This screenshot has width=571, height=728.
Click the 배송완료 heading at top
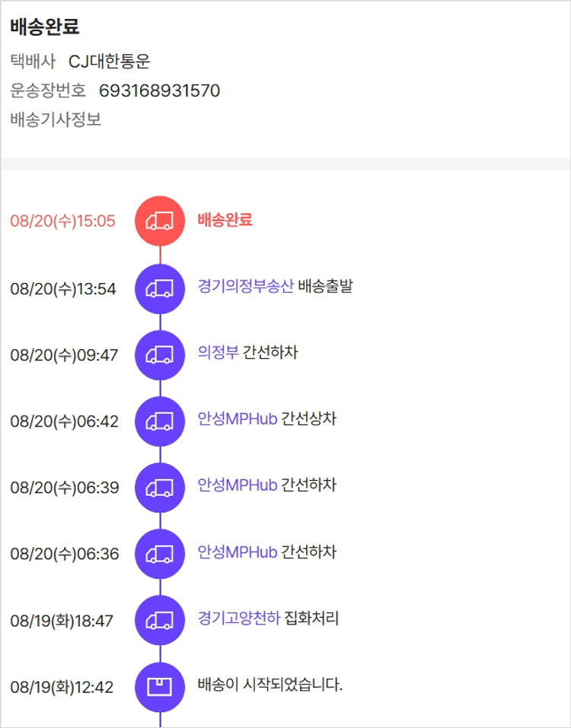(x=45, y=27)
